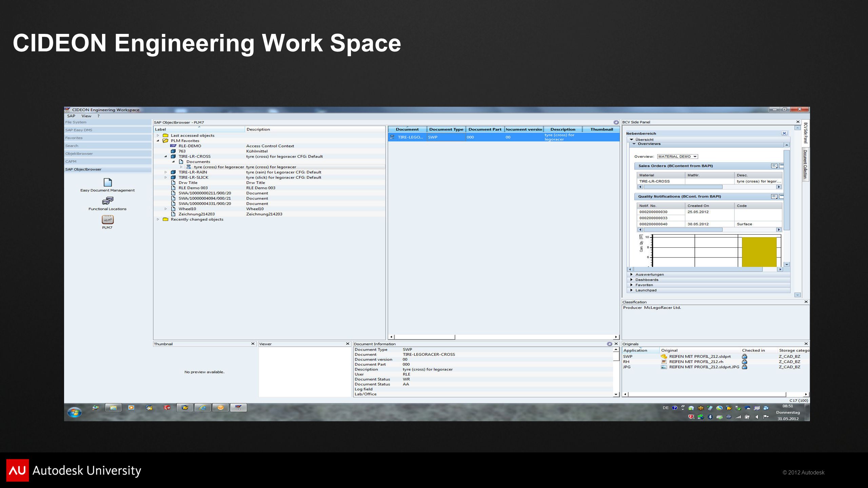Expand the Recently changed objects folder
This screenshot has width=868, height=488.
pyautogui.click(x=158, y=219)
